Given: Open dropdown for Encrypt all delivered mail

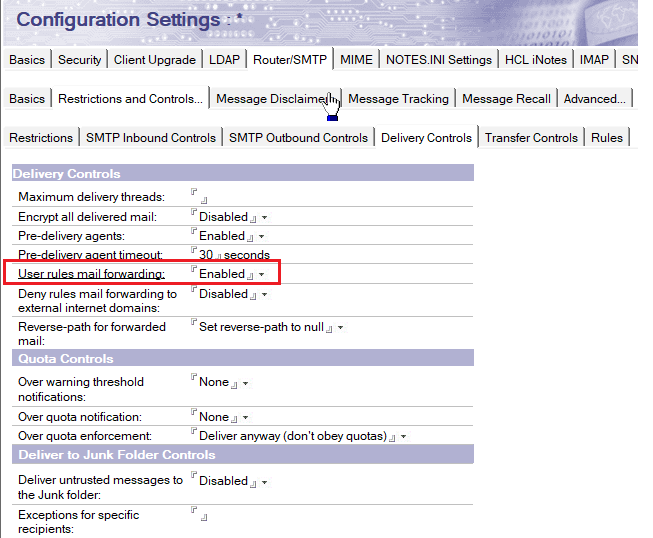Looking at the screenshot, I should [x=264, y=217].
